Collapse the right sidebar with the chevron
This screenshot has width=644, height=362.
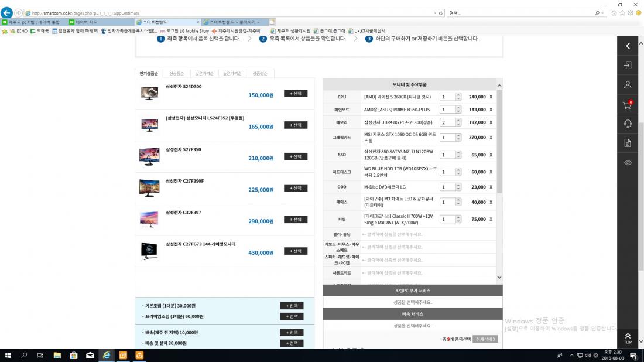628,46
